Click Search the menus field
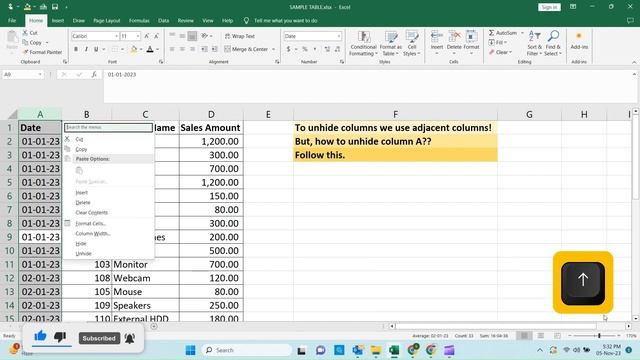This screenshot has width=640, height=360. 108,127
